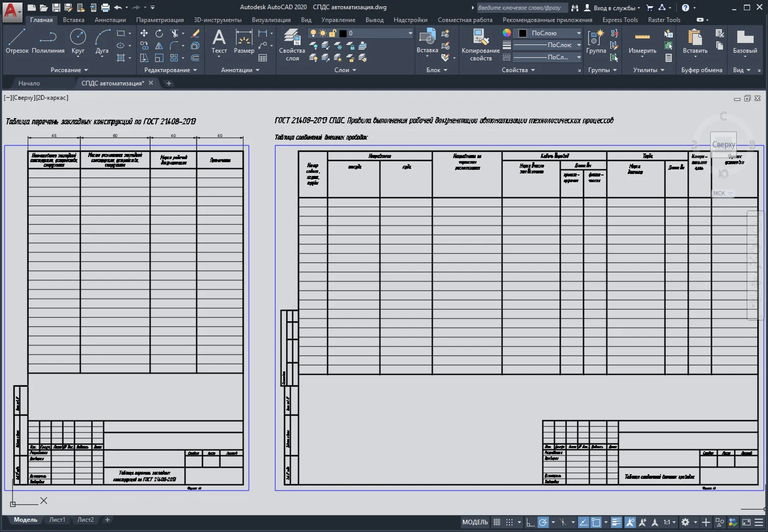Image resolution: width=768 pixels, height=532 pixels.
Task: Open the lineweight dropdown ПоСлою
Action: [x=547, y=45]
